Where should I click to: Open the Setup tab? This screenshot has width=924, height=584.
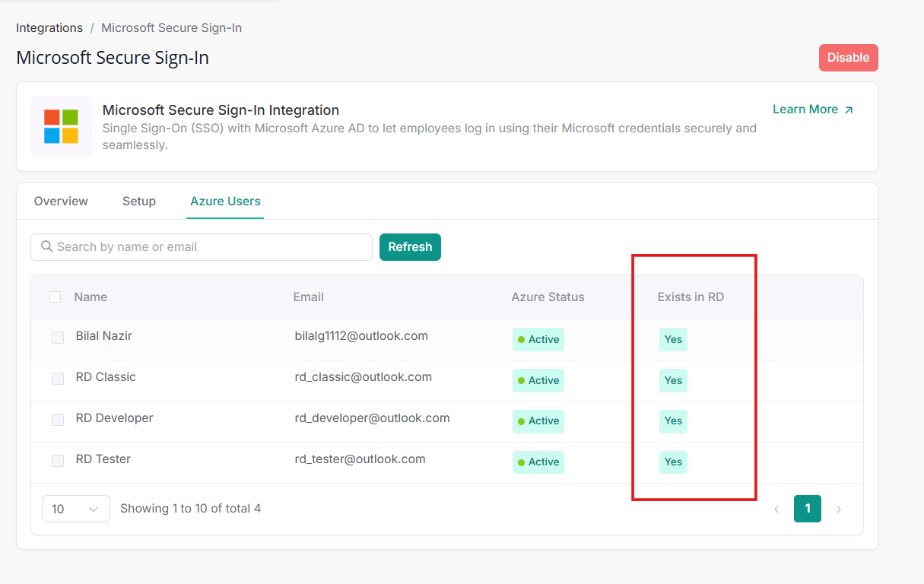click(139, 202)
